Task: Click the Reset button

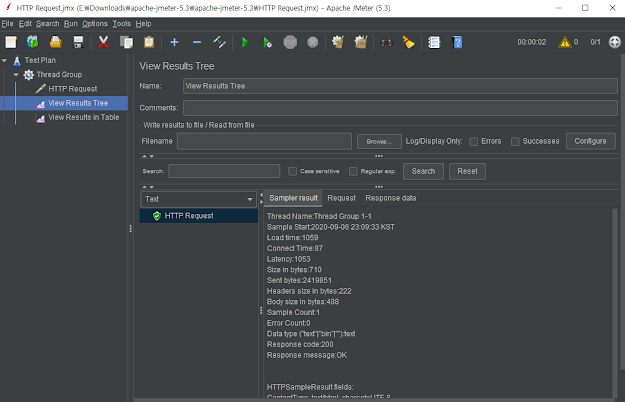Action: tap(467, 171)
